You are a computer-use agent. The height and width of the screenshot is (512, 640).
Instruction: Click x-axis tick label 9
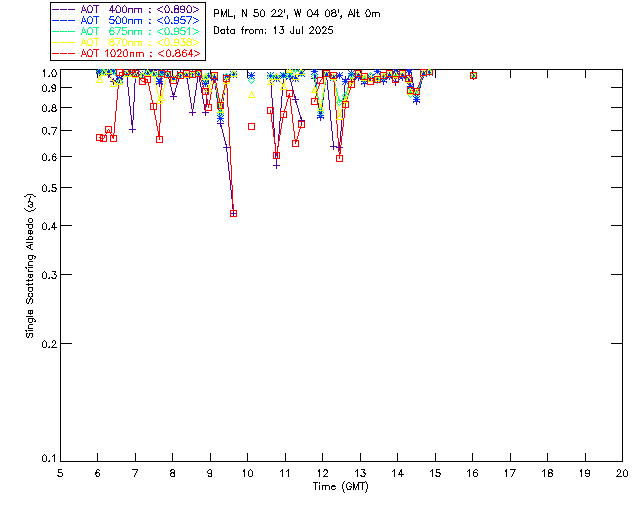(x=210, y=474)
